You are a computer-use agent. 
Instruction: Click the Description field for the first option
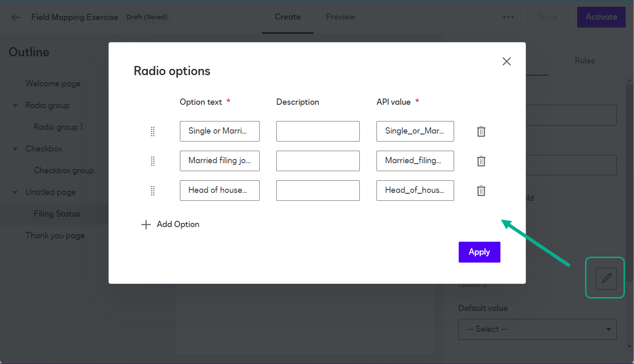(x=318, y=131)
